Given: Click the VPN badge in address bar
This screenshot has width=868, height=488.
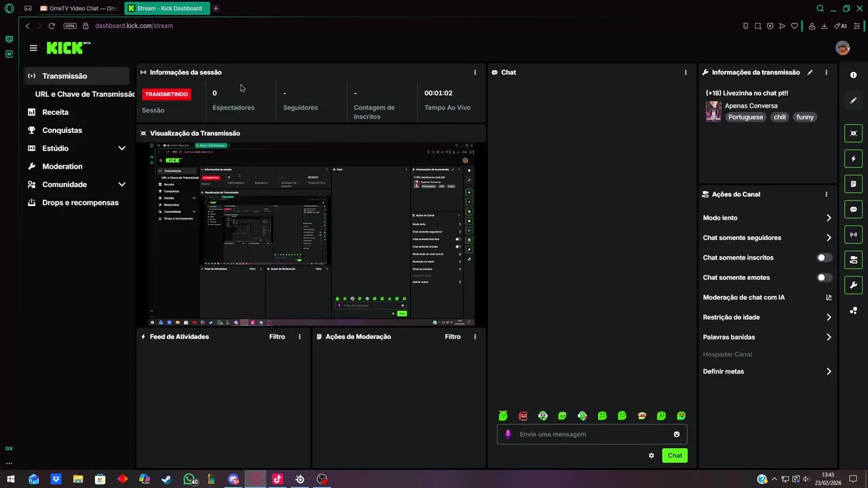Looking at the screenshot, I should click(x=70, y=26).
